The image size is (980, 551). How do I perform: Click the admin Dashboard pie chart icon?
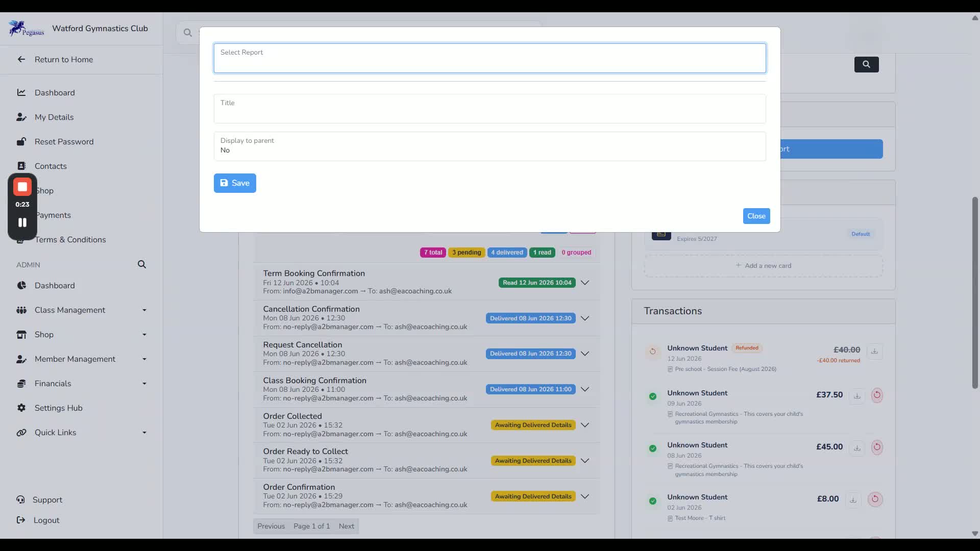(x=21, y=286)
